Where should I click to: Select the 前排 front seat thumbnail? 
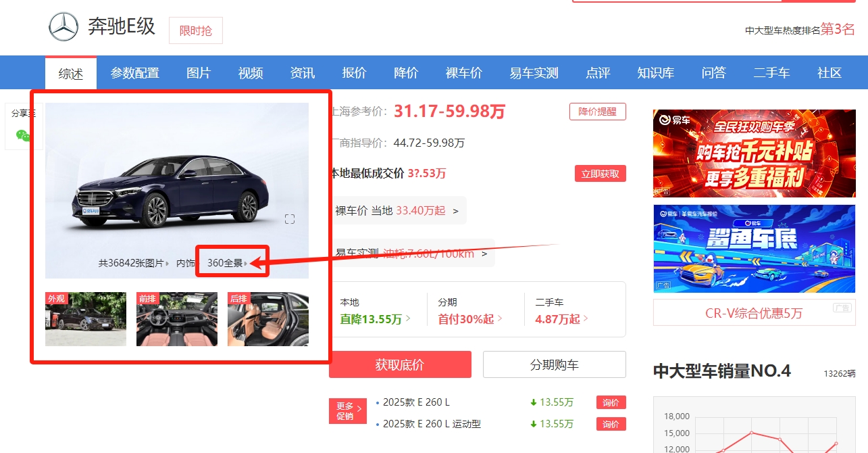click(x=177, y=319)
